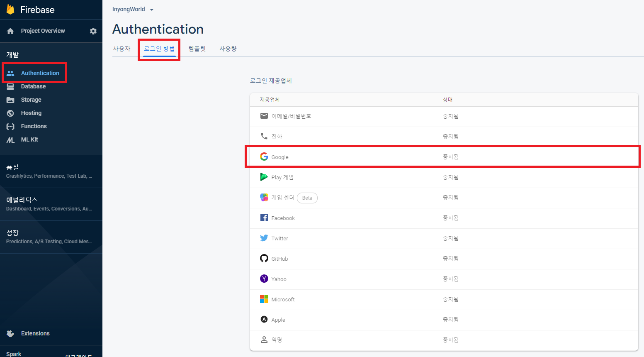
Task: Expand the 성장 sidebar group
Action: 51,237
